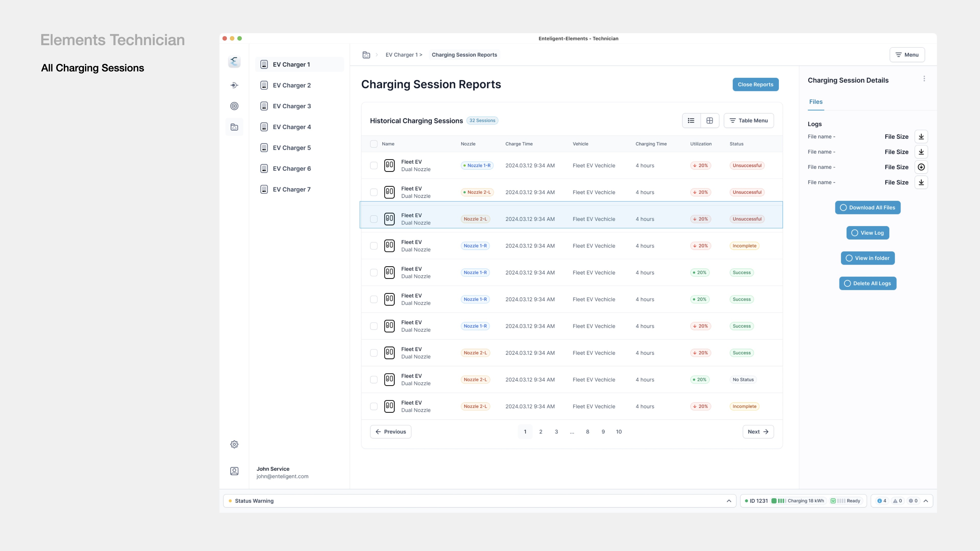The height and width of the screenshot is (551, 980).
Task: Switch to the Files tab
Action: coord(816,102)
